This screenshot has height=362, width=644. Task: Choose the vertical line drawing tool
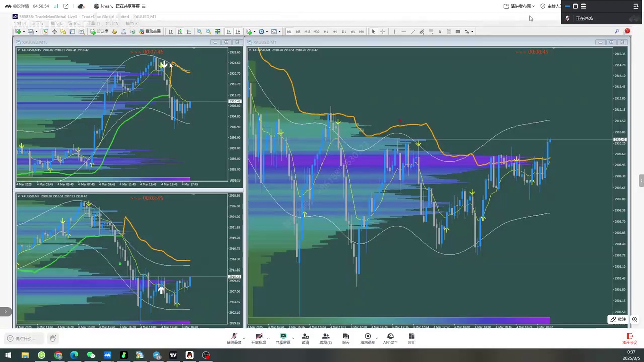pyautogui.click(x=394, y=32)
